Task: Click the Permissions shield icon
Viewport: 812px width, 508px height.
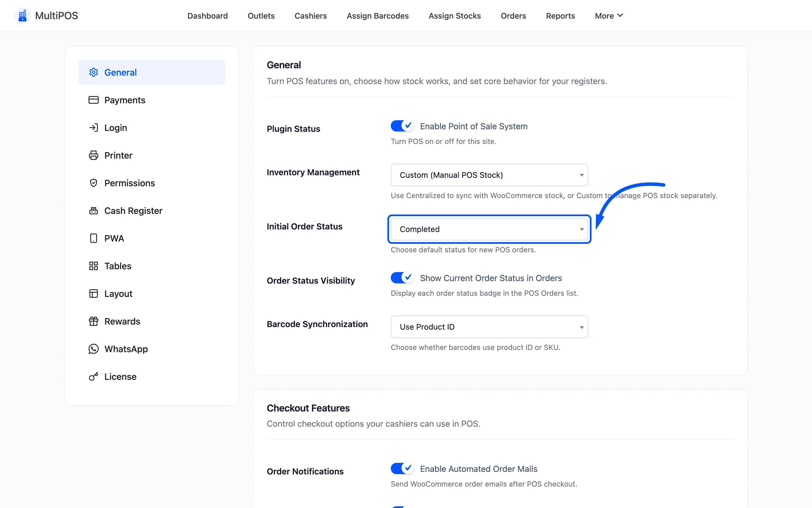Action: [x=93, y=183]
